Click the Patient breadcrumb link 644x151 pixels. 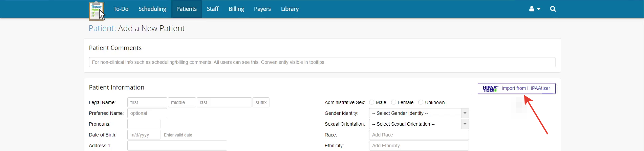click(101, 28)
